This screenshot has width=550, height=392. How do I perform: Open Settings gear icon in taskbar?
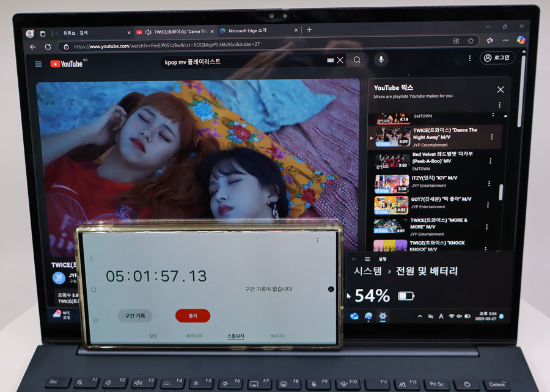[383, 316]
